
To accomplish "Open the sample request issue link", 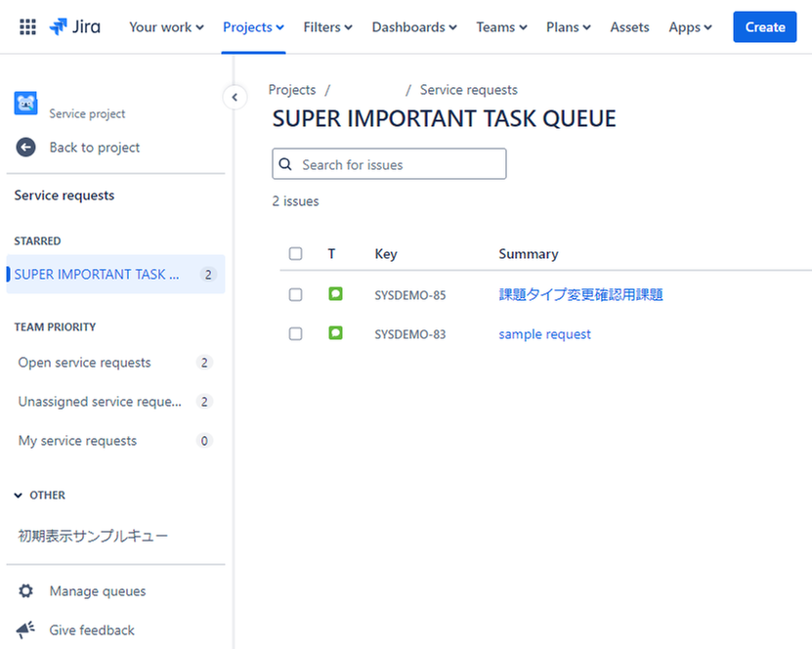I will [x=544, y=334].
